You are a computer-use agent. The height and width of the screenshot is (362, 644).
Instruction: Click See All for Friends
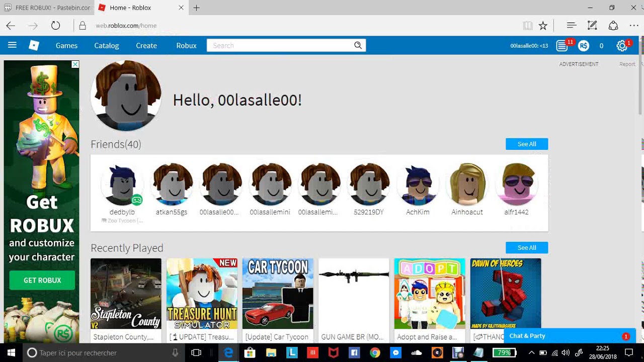coord(527,144)
